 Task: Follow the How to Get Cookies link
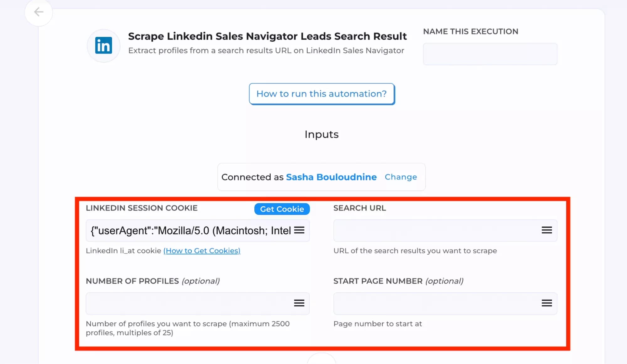(x=202, y=251)
